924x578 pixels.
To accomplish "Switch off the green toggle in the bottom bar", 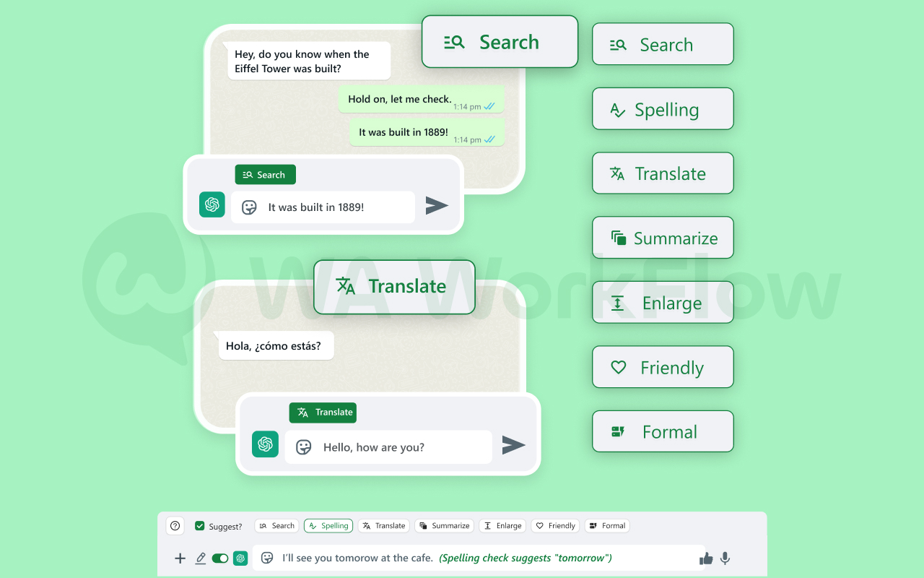I will click(x=220, y=558).
